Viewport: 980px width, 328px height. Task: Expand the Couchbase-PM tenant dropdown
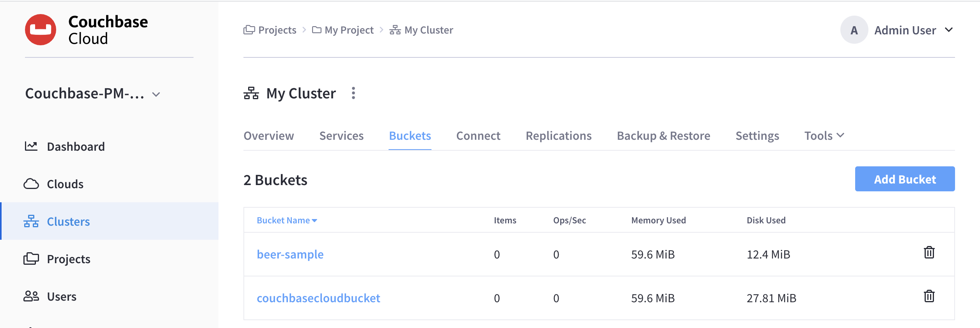tap(156, 94)
